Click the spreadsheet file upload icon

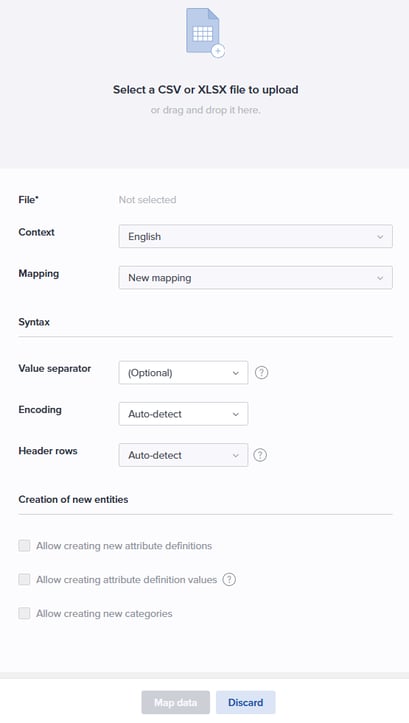pos(205,32)
